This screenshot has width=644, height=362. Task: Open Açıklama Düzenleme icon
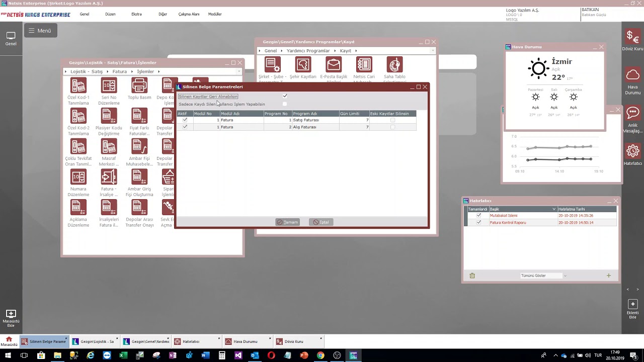[x=78, y=207]
